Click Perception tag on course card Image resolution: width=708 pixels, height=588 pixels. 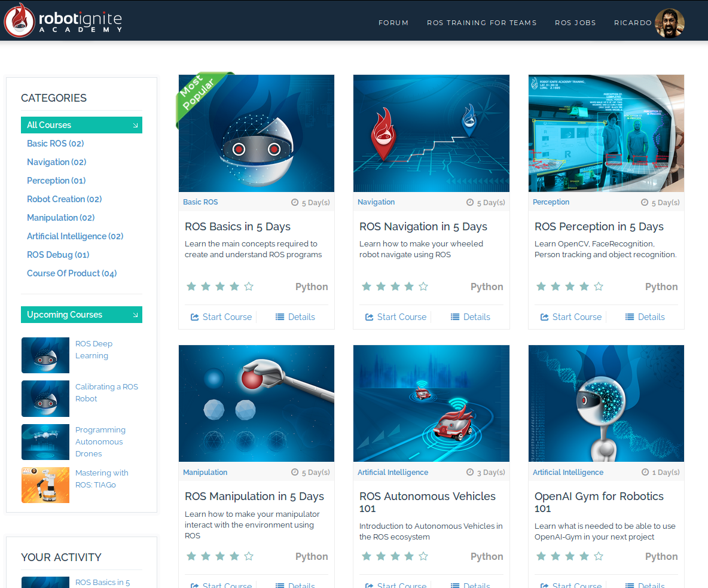pos(551,202)
